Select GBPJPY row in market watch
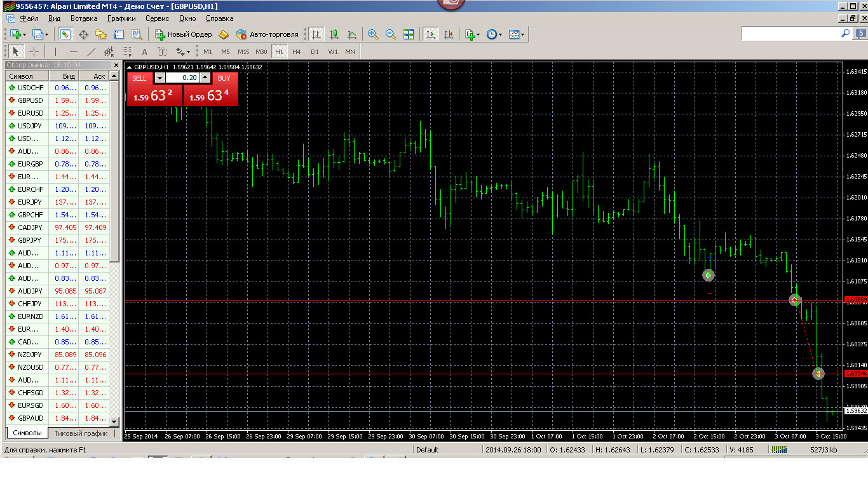868x488 pixels. tap(31, 240)
